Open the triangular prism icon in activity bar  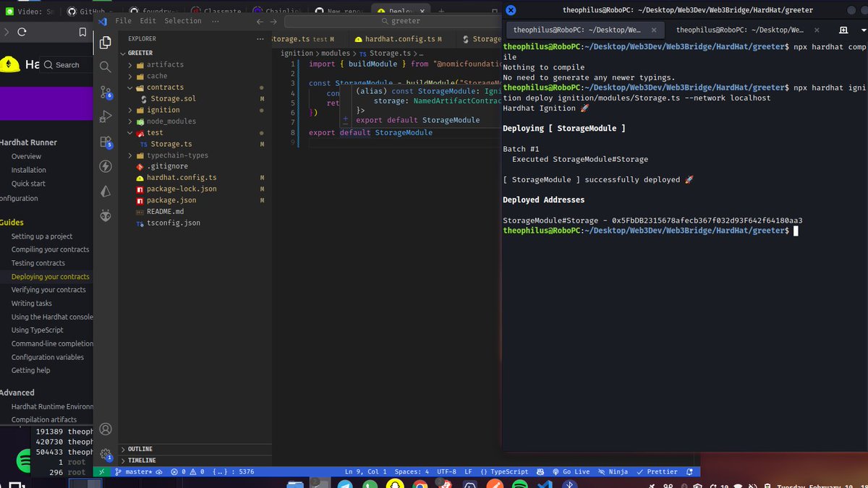tap(106, 191)
